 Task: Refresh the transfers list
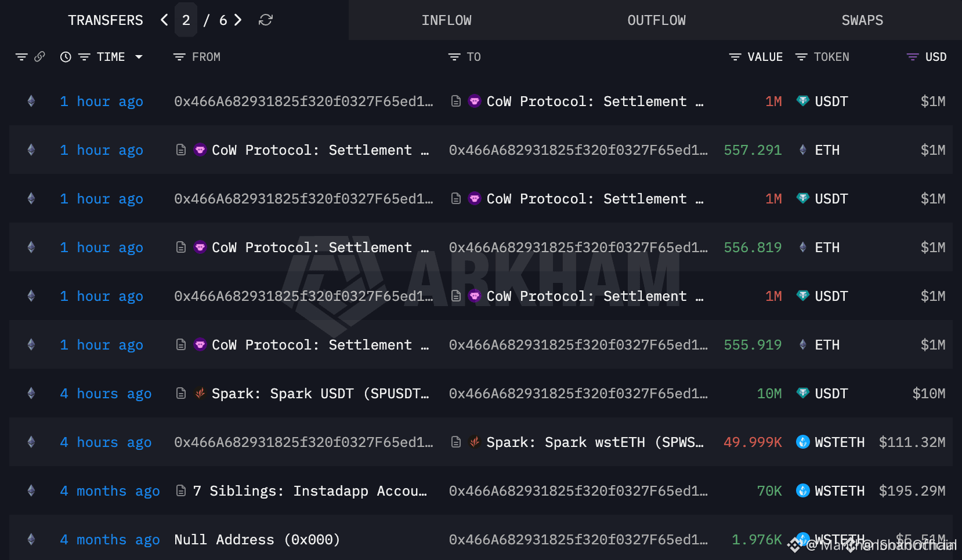tap(266, 20)
